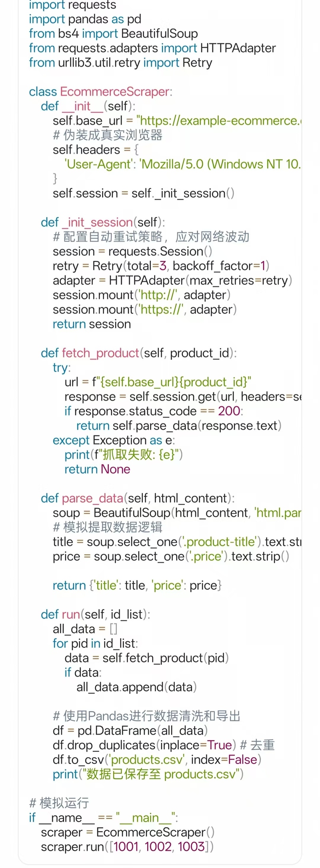Click the 'products.csv' string in to_csv
This screenshot has height=868, width=320.
pos(147,760)
